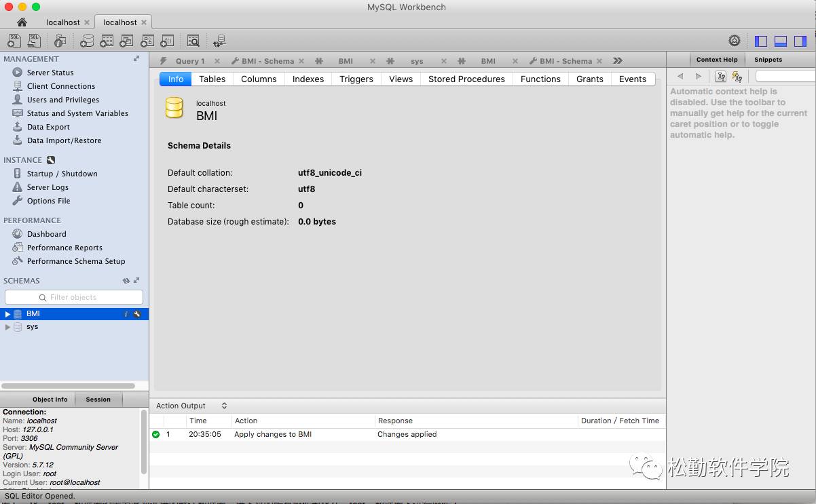
Task: Close the Query 1 tab
Action: (x=217, y=61)
